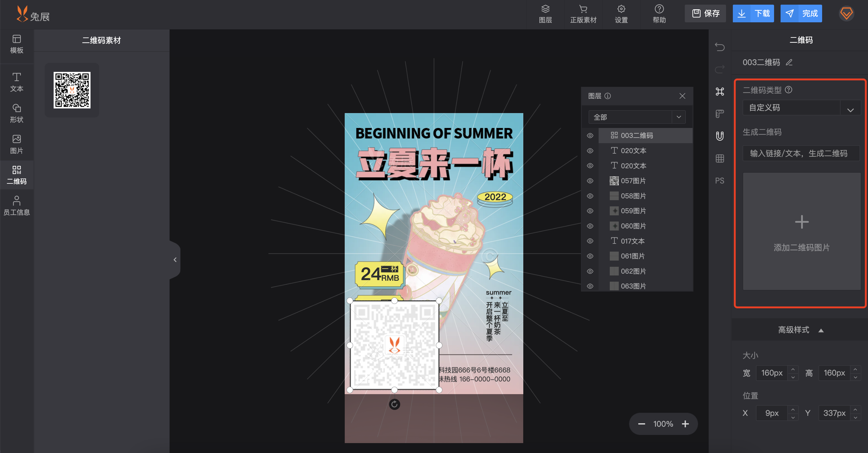The image size is (868, 453).
Task: Open the 二维码 QR code sidebar tab
Action: coord(16,175)
